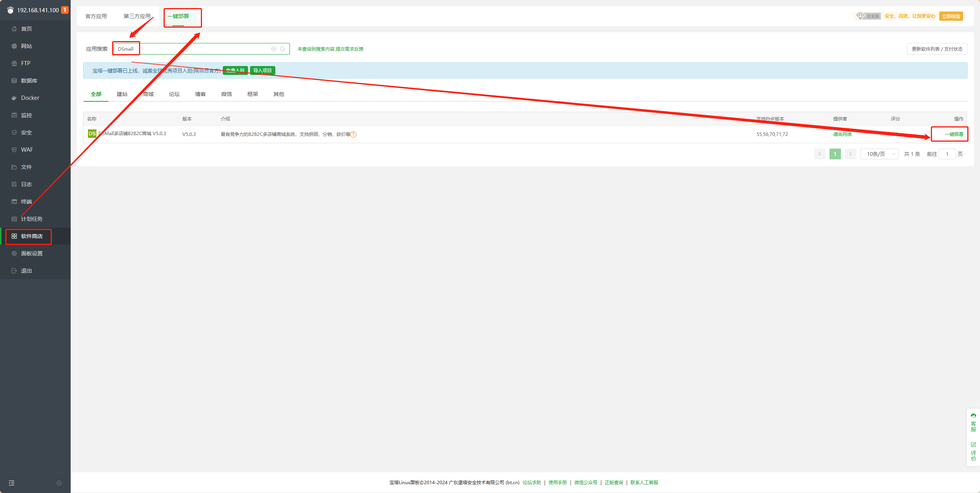
Task: Click 退出 to log out
Action: click(x=35, y=271)
